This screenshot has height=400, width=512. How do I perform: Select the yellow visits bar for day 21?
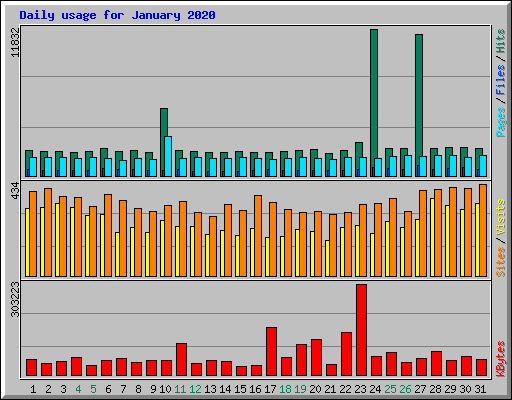[x=327, y=258]
